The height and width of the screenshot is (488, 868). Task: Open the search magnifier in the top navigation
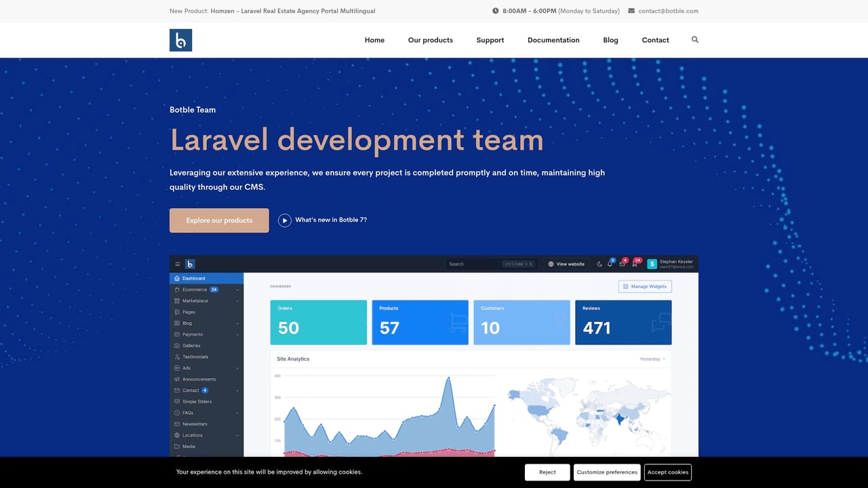694,39
